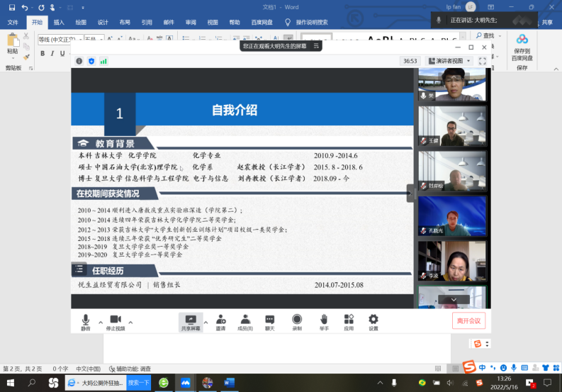Open meeting Settings (设置) gear
The width and height of the screenshot is (562, 392).
coord(373,320)
